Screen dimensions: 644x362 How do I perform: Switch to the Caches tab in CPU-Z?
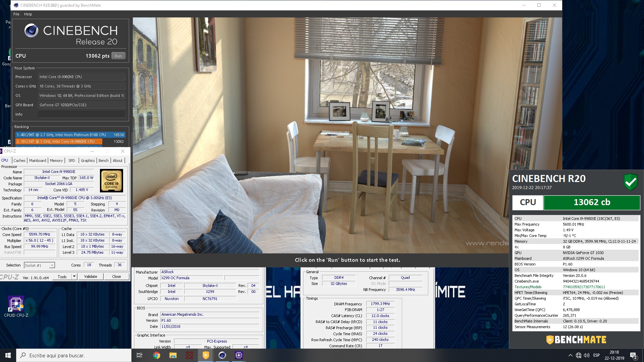click(19, 161)
